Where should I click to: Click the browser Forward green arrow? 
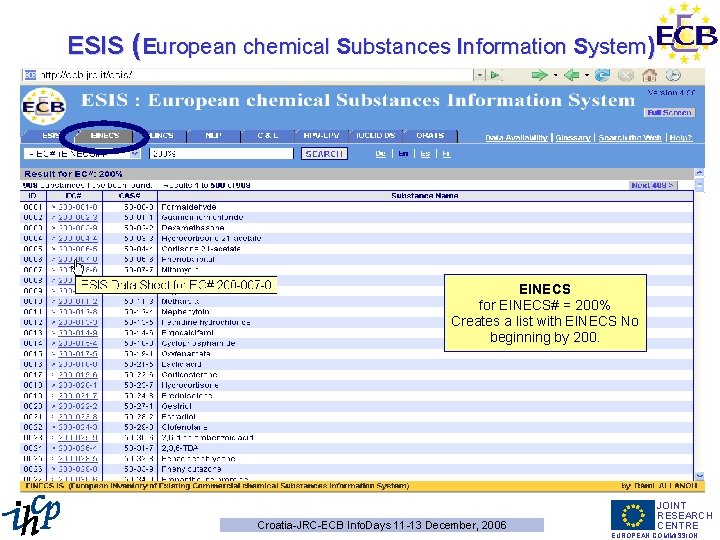coord(539,75)
